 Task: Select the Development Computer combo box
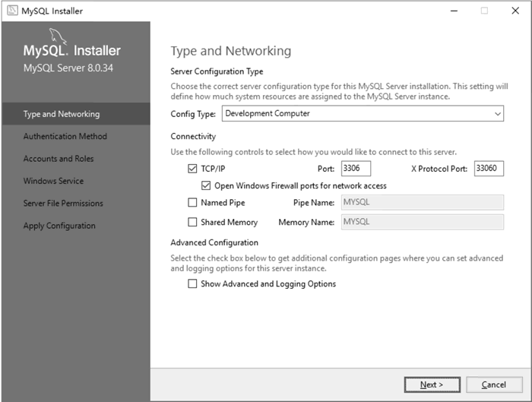[363, 114]
